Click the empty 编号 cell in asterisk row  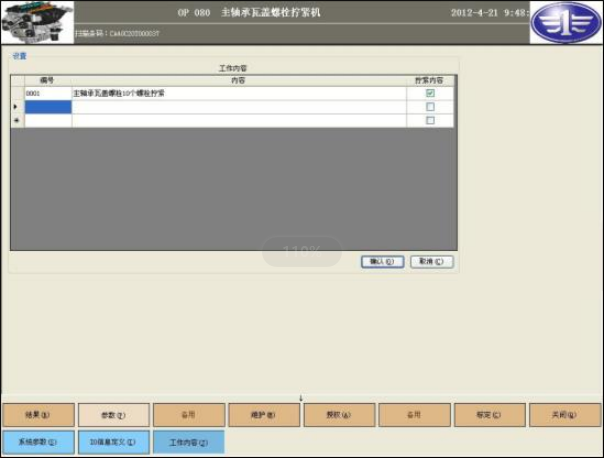[x=48, y=121]
